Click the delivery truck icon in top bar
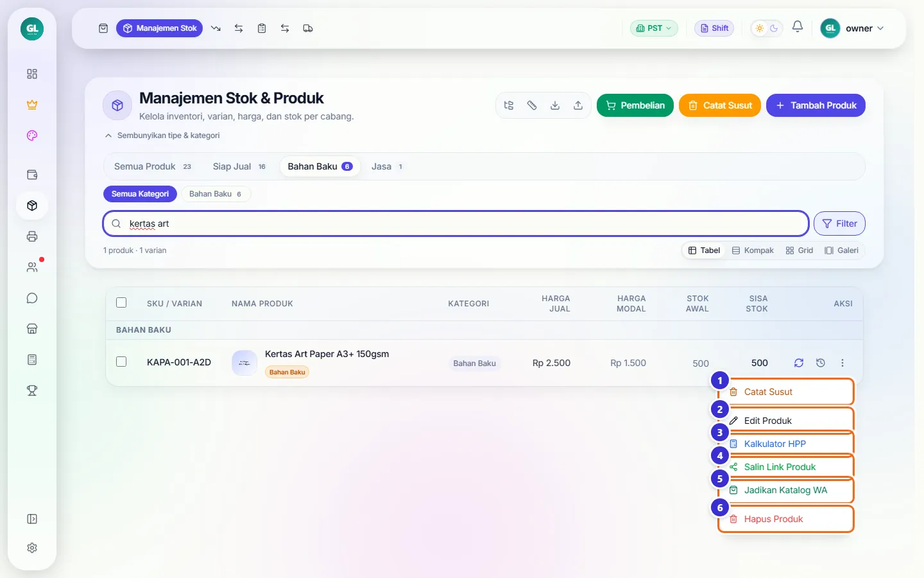This screenshot has width=924, height=578. point(308,28)
